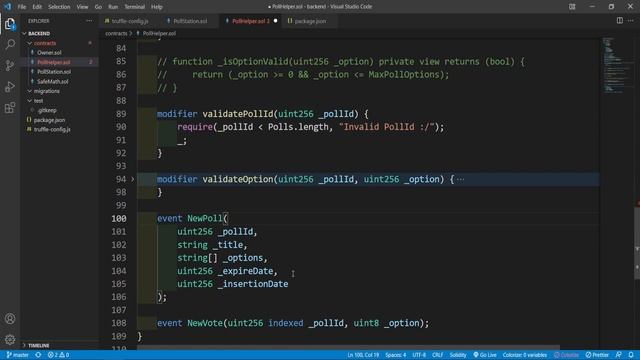This screenshot has width=640, height=360.
Task: Open problems counter showing errors and warnings
Action: point(58,355)
